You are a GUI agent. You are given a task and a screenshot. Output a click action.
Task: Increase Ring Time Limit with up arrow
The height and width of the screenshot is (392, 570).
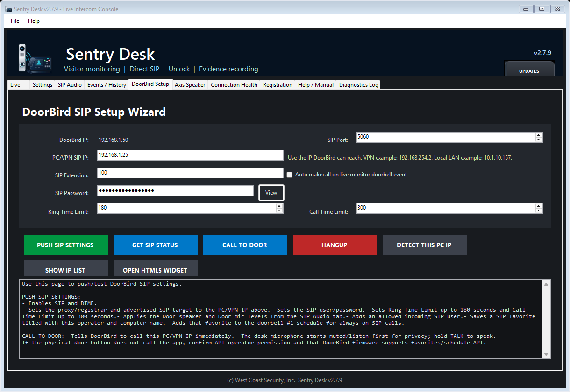279,206
